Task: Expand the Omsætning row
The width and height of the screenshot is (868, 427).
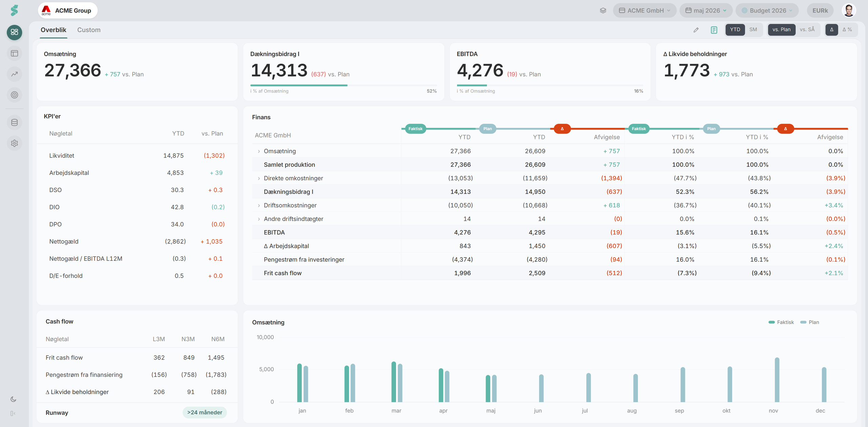Action: pyautogui.click(x=259, y=151)
